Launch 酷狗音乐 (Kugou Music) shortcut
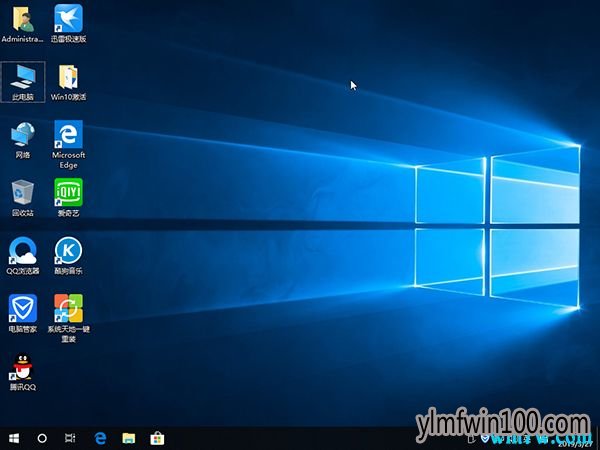Viewport: 600px width, 450px height. click(x=68, y=256)
